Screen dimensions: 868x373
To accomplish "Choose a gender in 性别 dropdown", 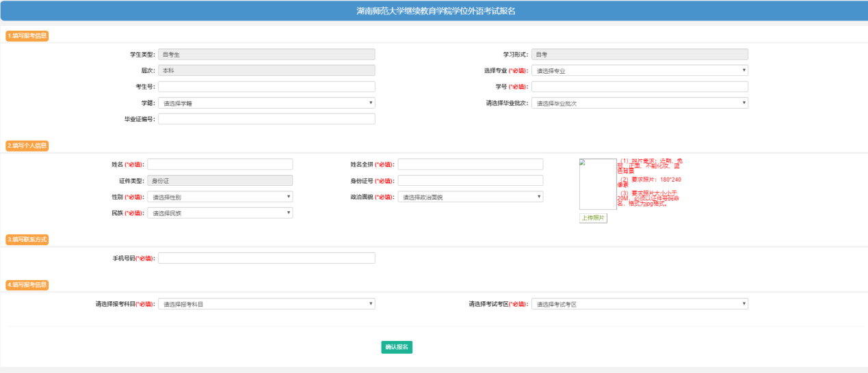I will 220,197.
